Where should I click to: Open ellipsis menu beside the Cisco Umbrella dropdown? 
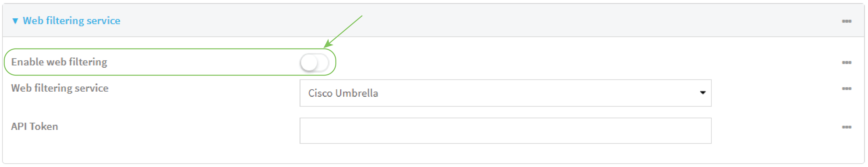click(846, 89)
